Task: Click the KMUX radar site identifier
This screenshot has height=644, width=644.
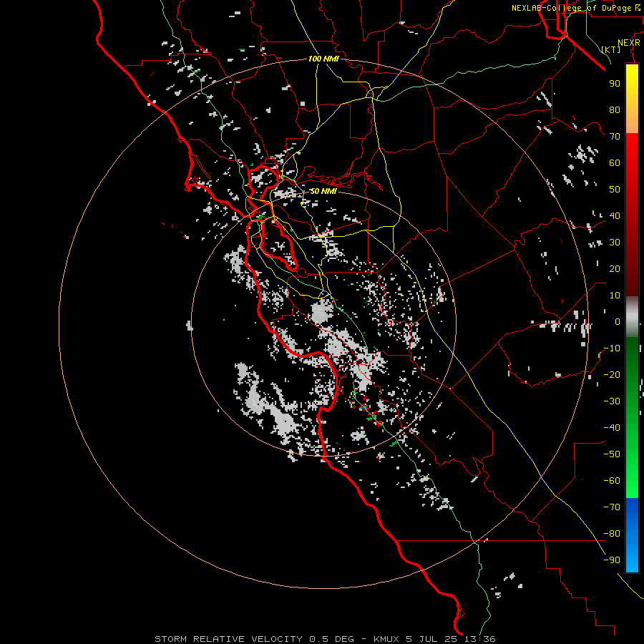Action: pos(387,639)
